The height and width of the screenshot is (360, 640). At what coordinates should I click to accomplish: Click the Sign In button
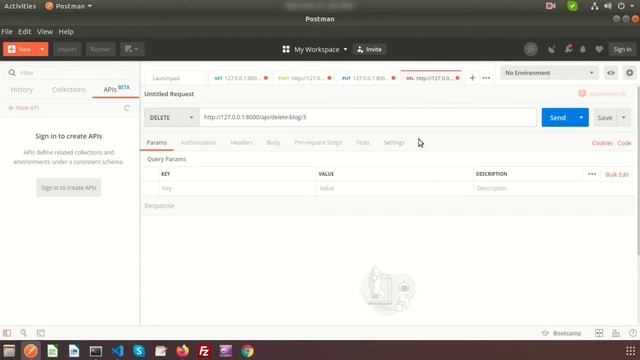click(x=622, y=49)
